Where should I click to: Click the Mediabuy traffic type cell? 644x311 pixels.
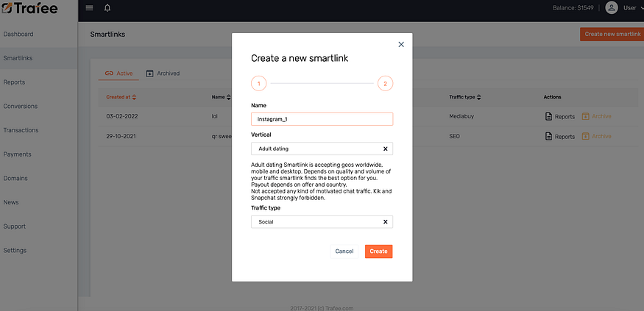click(461, 116)
